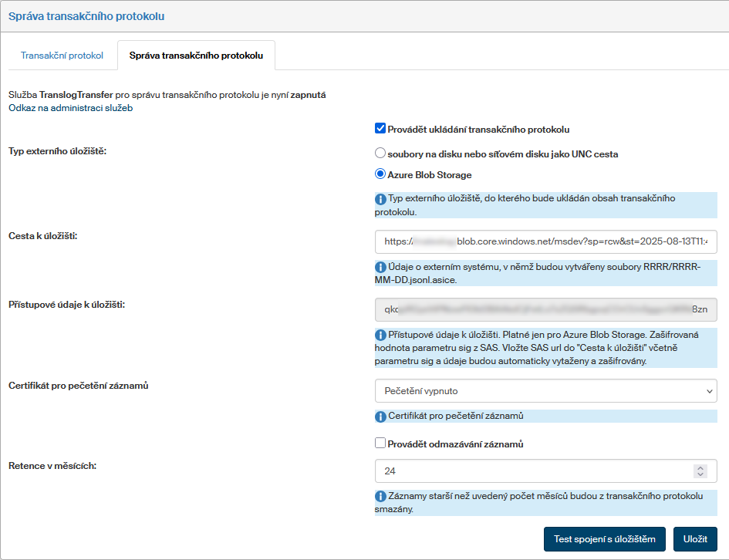Switch to Transakční protokol tab

[62, 56]
